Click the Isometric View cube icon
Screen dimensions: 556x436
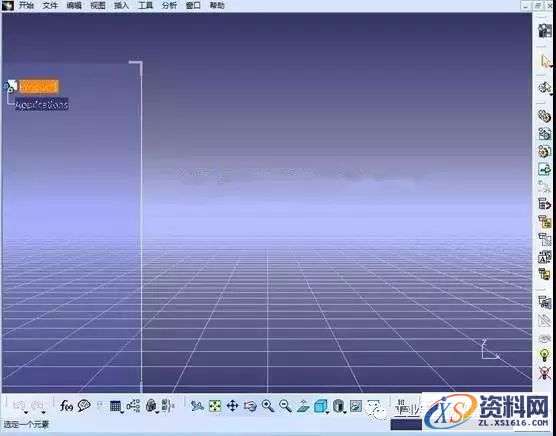tap(320, 406)
